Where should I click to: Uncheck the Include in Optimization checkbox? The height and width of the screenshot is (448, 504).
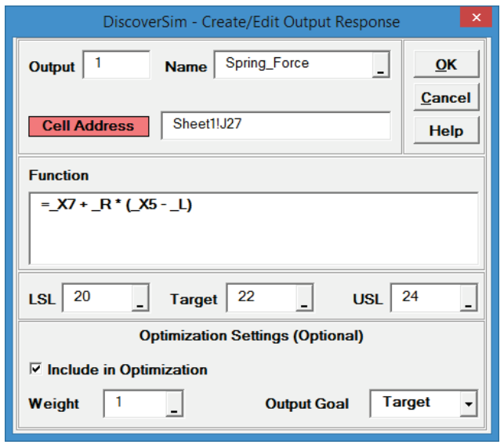(x=36, y=370)
